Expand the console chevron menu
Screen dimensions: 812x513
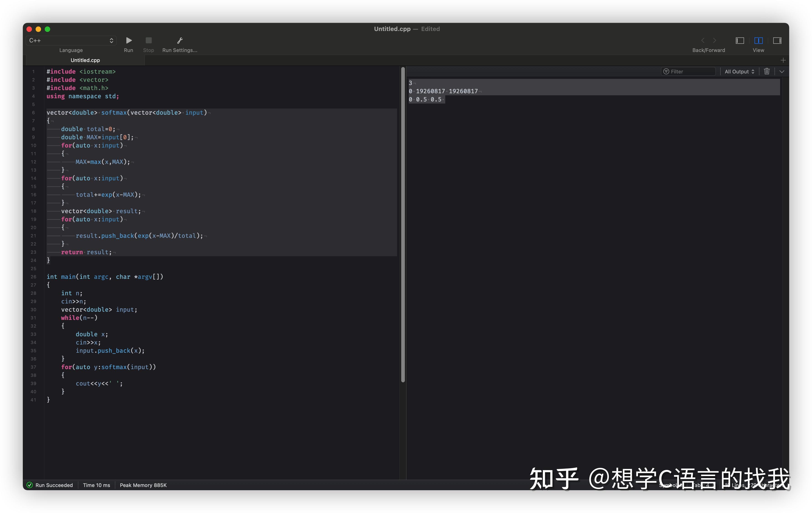click(x=782, y=71)
